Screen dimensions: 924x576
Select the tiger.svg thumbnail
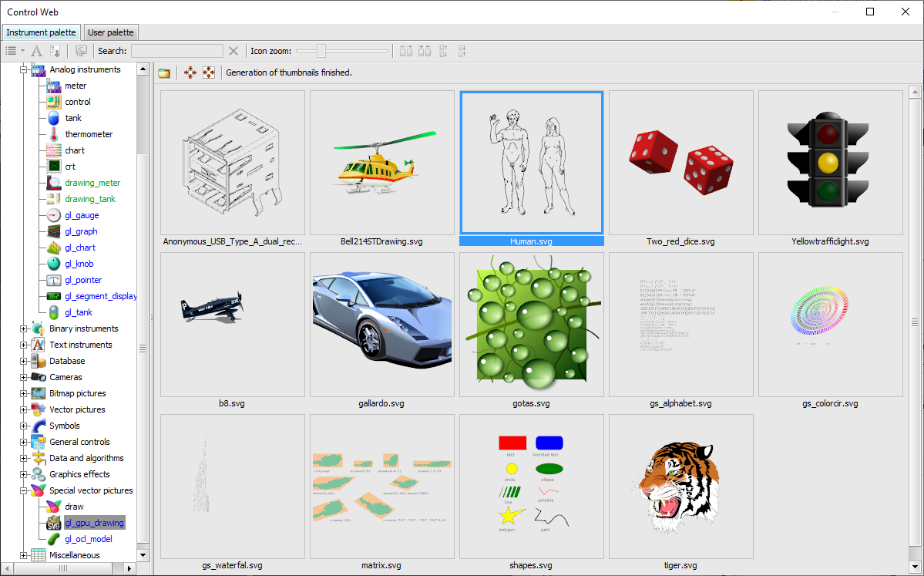[x=680, y=486]
